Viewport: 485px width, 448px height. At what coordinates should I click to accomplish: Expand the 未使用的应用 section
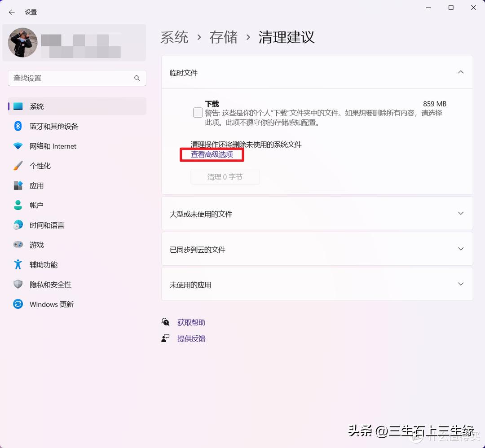pyautogui.click(x=461, y=284)
